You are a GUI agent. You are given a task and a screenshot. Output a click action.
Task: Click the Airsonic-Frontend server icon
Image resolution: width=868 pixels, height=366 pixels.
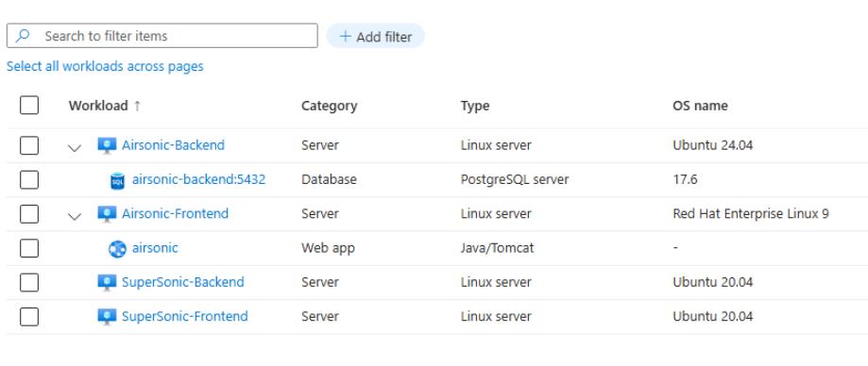107,214
